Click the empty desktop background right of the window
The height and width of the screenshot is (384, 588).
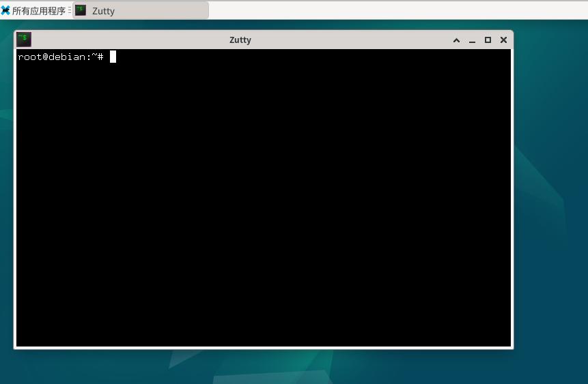[550, 188]
